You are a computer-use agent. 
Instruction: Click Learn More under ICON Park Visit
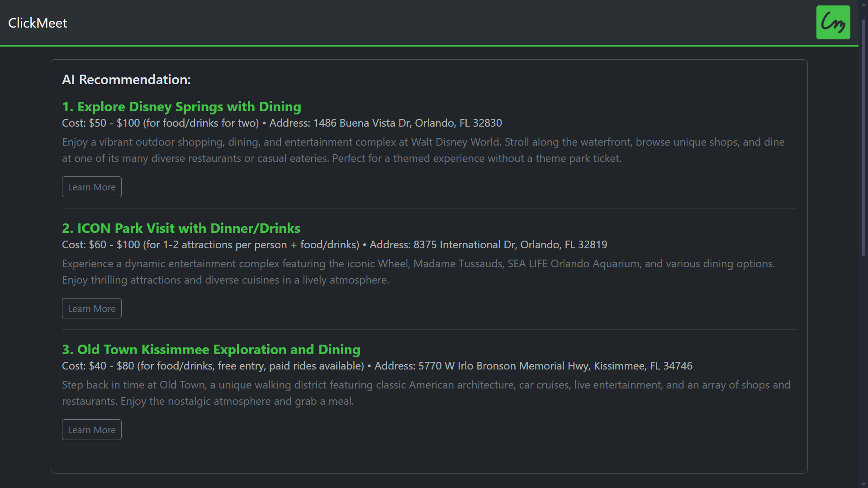tap(92, 308)
